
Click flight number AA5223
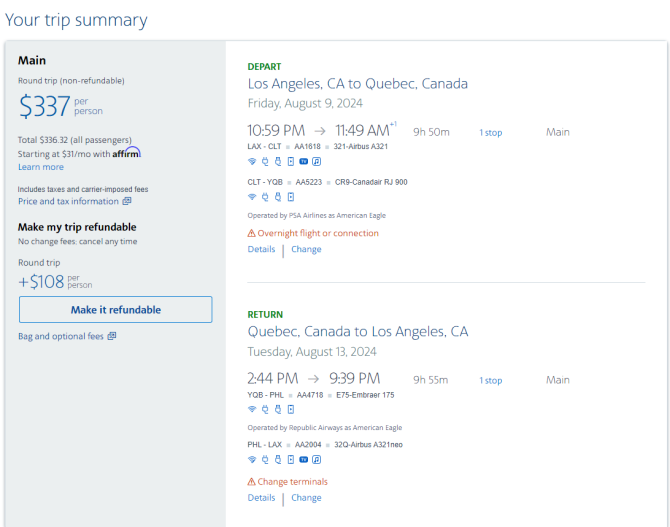309,182
